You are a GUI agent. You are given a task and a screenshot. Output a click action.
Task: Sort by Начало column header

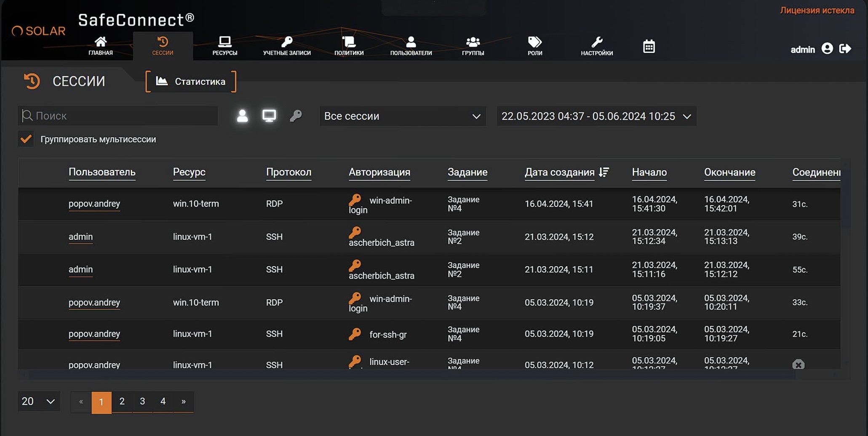(x=649, y=172)
